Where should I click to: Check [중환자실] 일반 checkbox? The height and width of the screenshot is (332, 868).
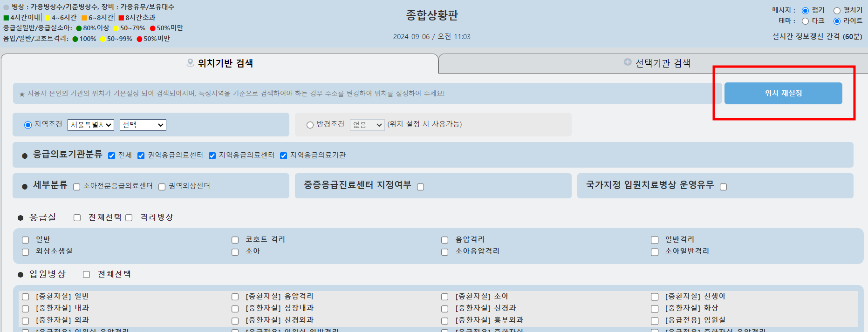[x=26, y=297]
